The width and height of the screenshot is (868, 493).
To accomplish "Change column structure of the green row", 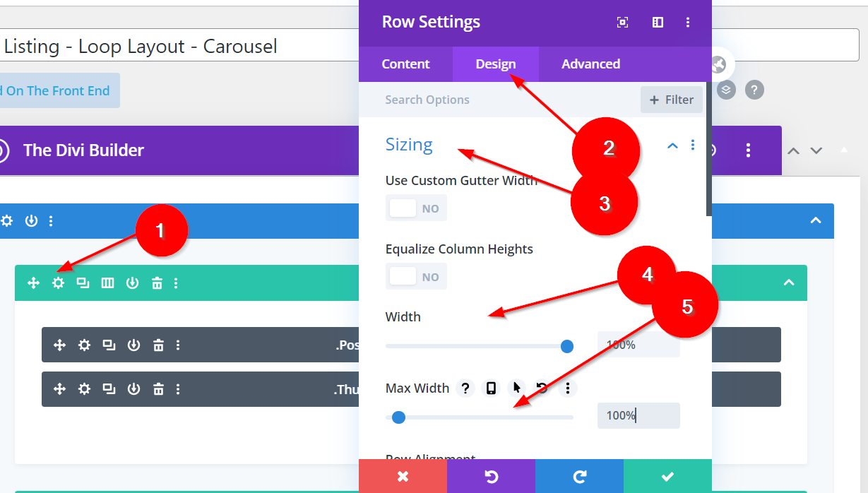I will click(107, 283).
